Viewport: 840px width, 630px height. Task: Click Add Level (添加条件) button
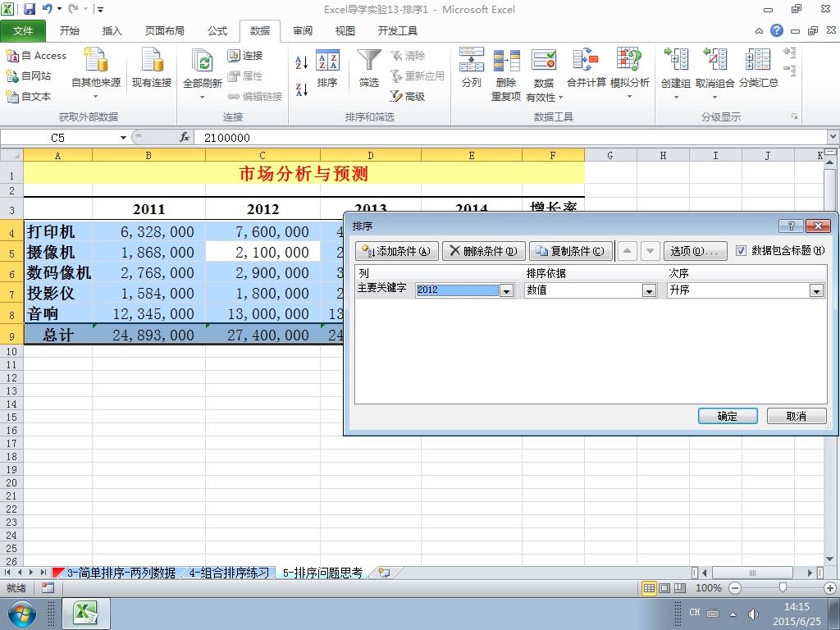(396, 251)
